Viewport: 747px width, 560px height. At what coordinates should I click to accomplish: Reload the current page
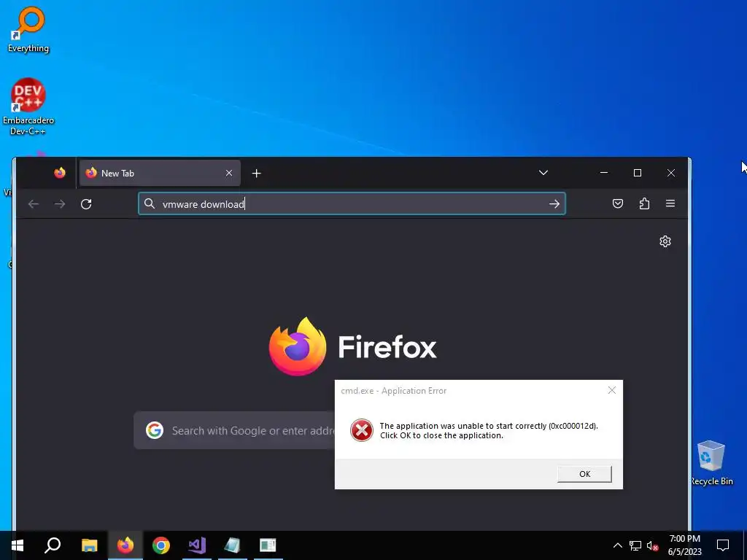coord(86,204)
